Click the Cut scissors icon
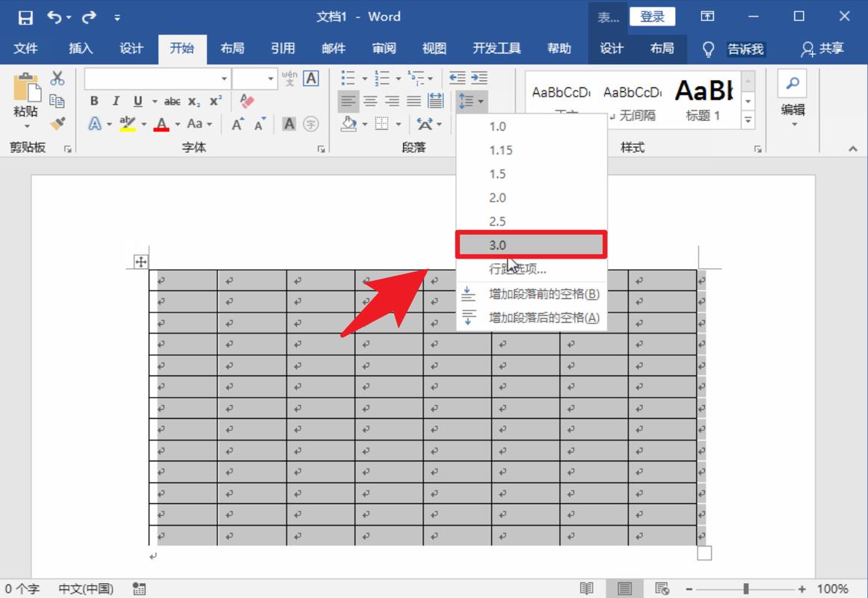 coord(58,78)
